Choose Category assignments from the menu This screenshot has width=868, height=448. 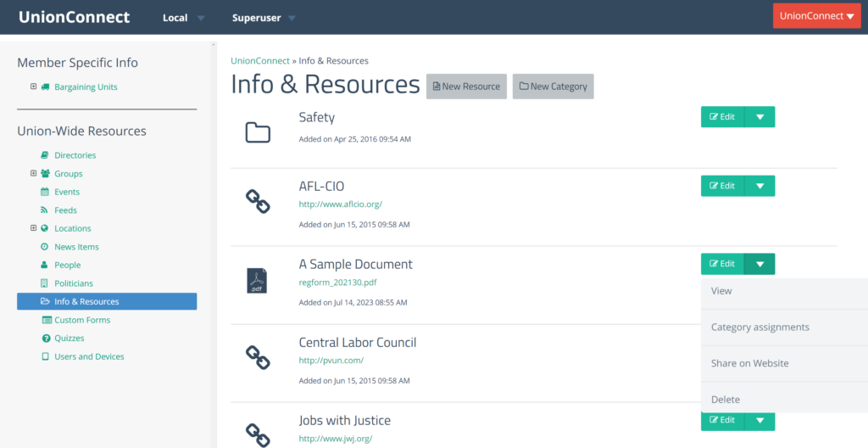click(x=784, y=328)
